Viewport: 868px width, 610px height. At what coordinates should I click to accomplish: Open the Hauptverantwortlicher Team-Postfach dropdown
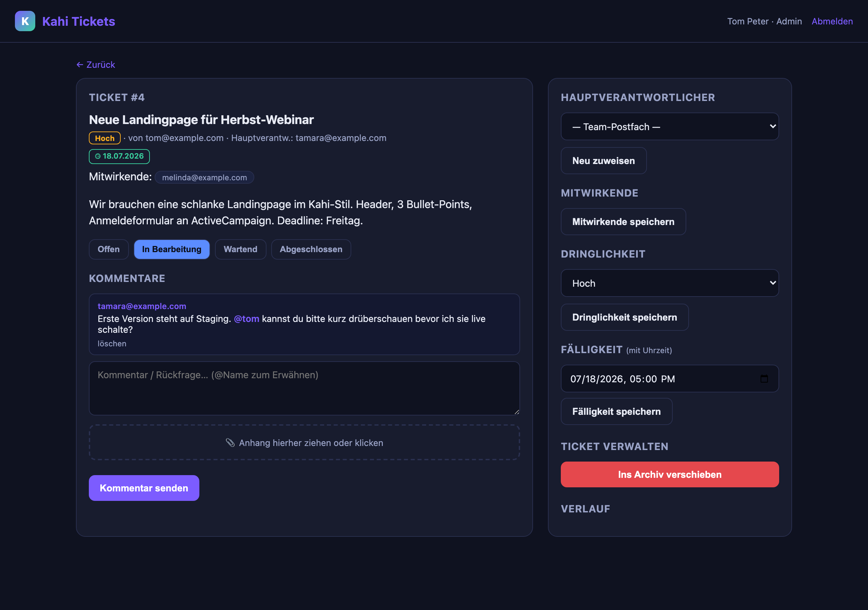[x=670, y=127]
